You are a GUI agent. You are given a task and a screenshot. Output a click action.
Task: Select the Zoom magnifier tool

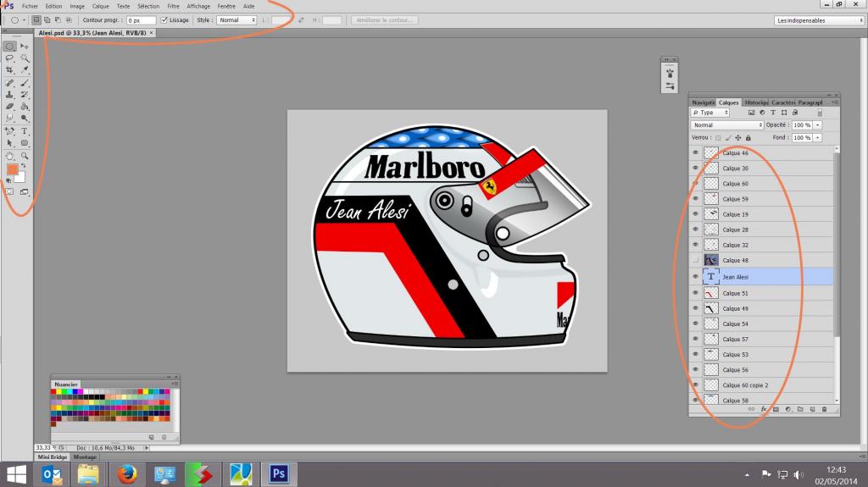click(25, 156)
